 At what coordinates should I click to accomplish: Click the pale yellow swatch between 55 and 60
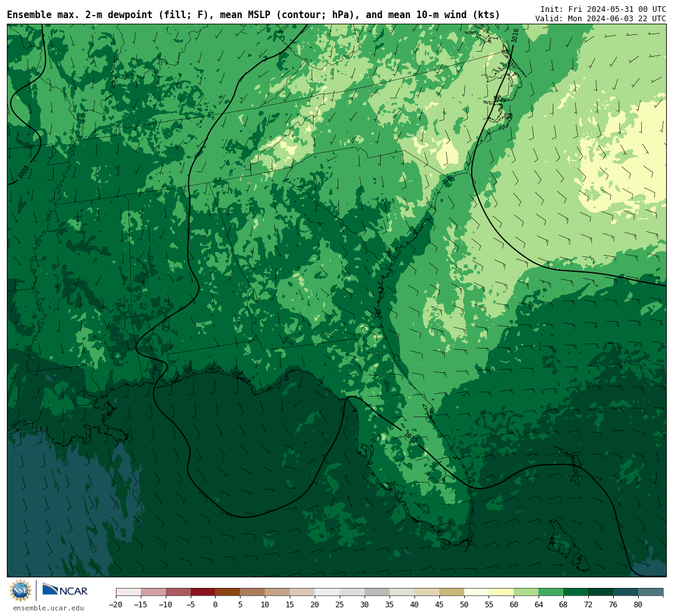point(501,592)
